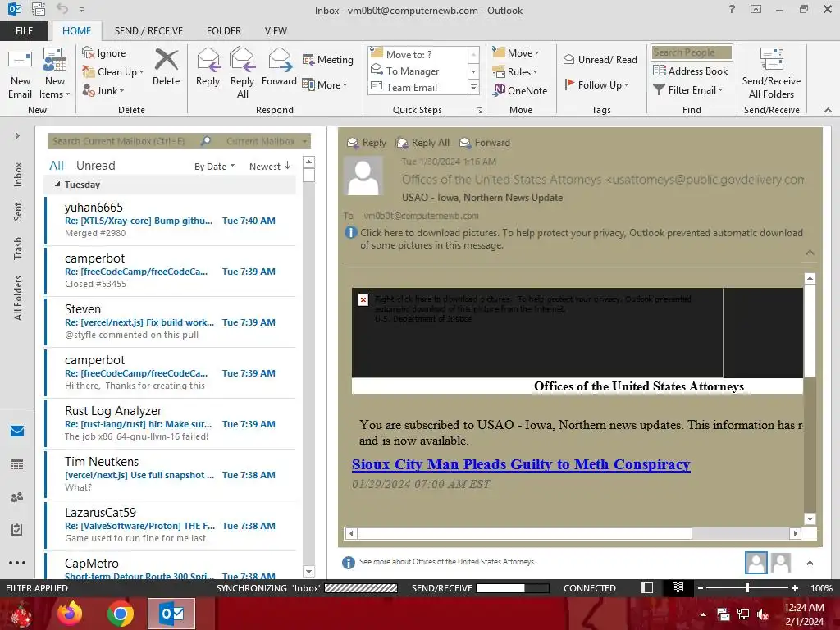Open the More respond options dropdown
Screen dimensions: 840x630
325,84
